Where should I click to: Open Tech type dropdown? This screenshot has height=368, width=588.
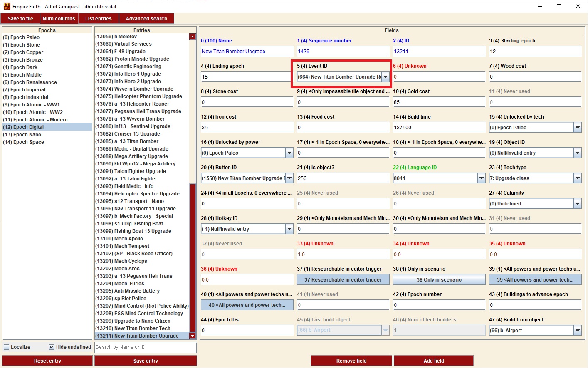[x=578, y=178]
